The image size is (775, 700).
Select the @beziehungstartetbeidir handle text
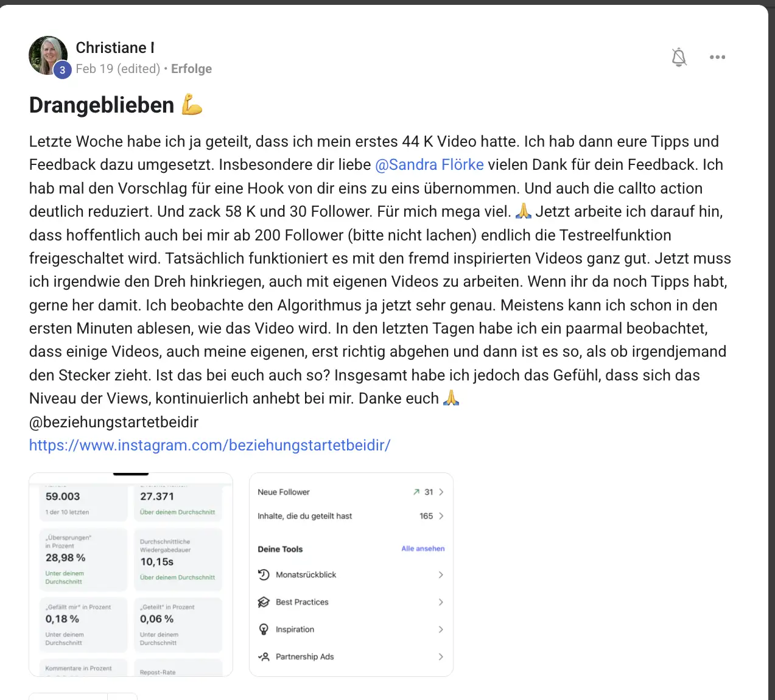click(114, 422)
